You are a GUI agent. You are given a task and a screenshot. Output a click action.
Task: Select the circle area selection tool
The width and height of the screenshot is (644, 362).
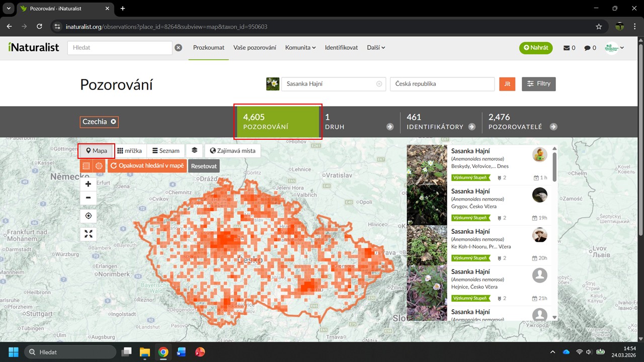coord(99,165)
